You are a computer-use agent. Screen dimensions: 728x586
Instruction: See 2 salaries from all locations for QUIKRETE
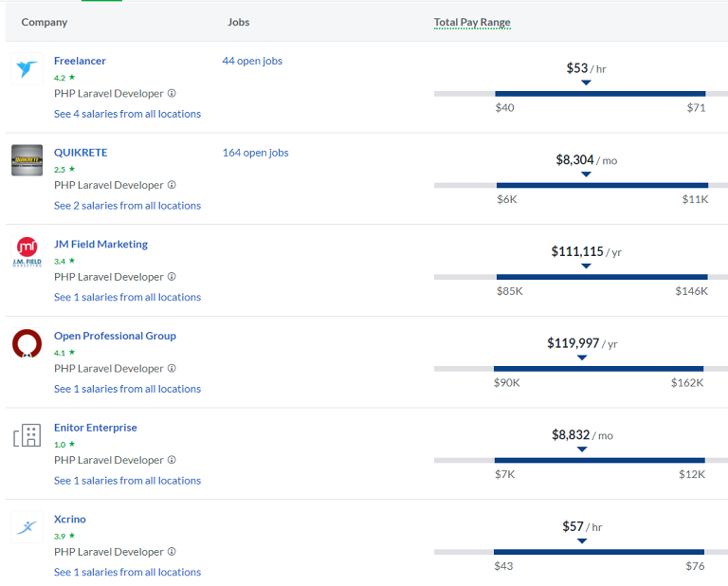click(127, 205)
